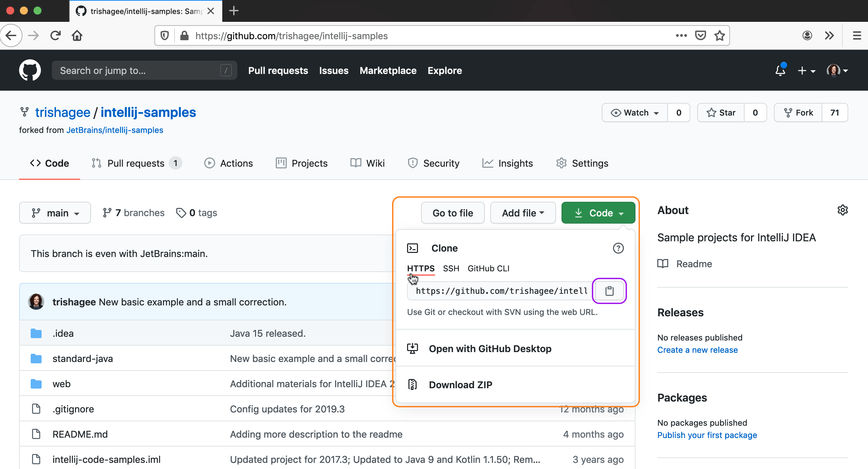Screen dimensions: 868x469
Task: Open GitHub notifications bell
Action: (780, 71)
